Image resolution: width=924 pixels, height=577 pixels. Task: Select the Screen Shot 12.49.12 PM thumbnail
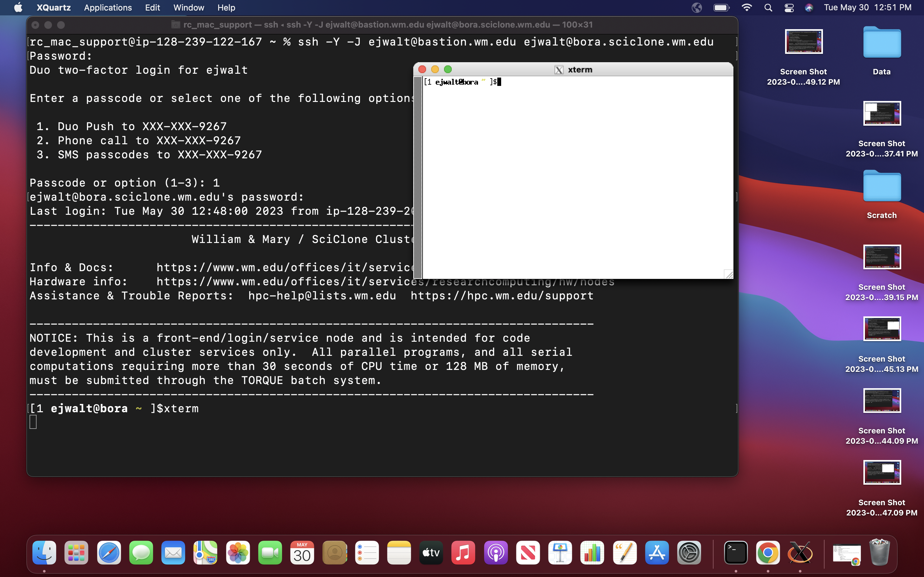803,42
